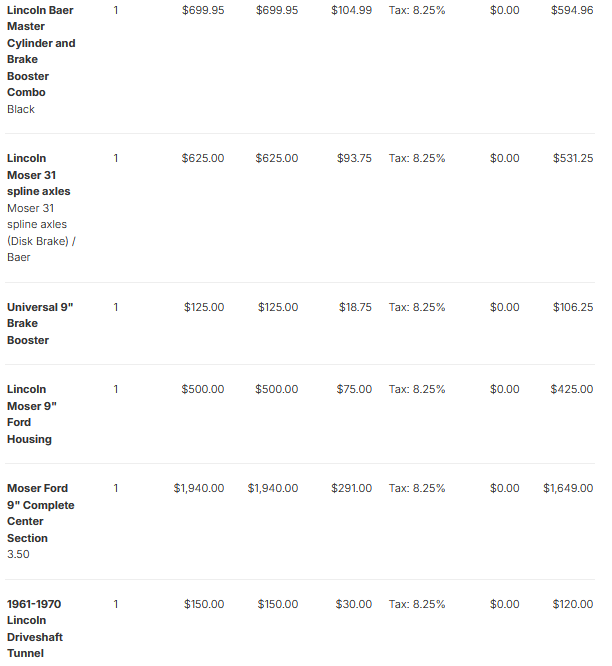
Task: Select the 1961-1970 Lincoln Driveshaft Tunnel item
Action: point(35,628)
